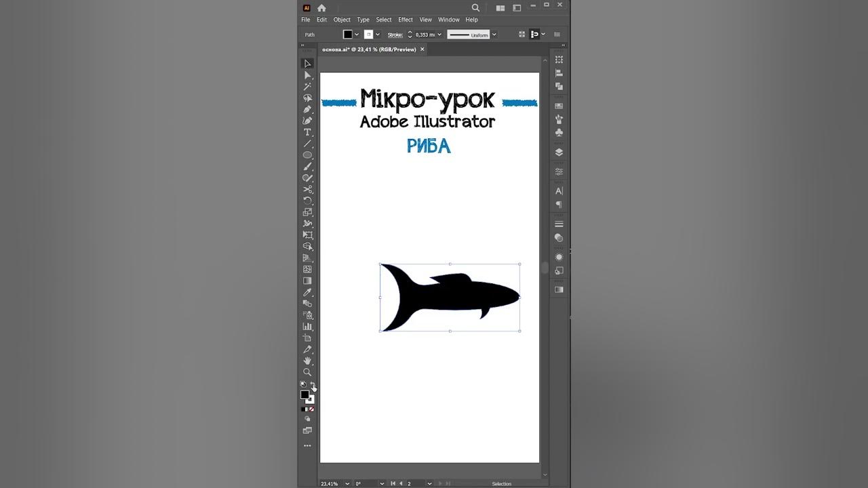Click stroke weight field 0,353
Screen dimensions: 868x488
tap(425, 35)
